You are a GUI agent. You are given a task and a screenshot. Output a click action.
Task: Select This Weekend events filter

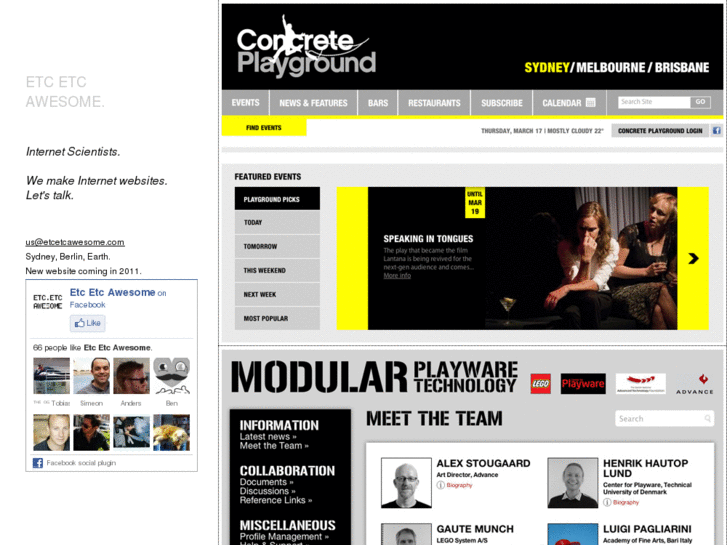point(277,270)
